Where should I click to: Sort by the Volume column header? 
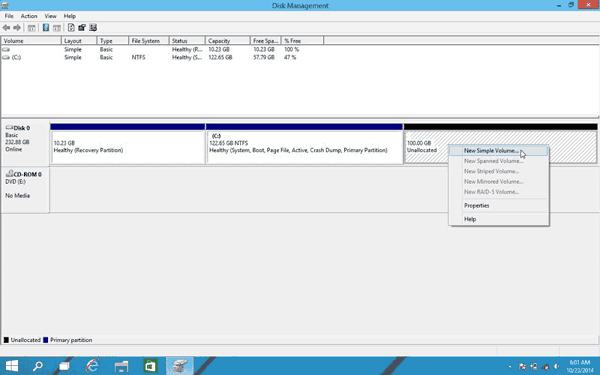tap(31, 41)
